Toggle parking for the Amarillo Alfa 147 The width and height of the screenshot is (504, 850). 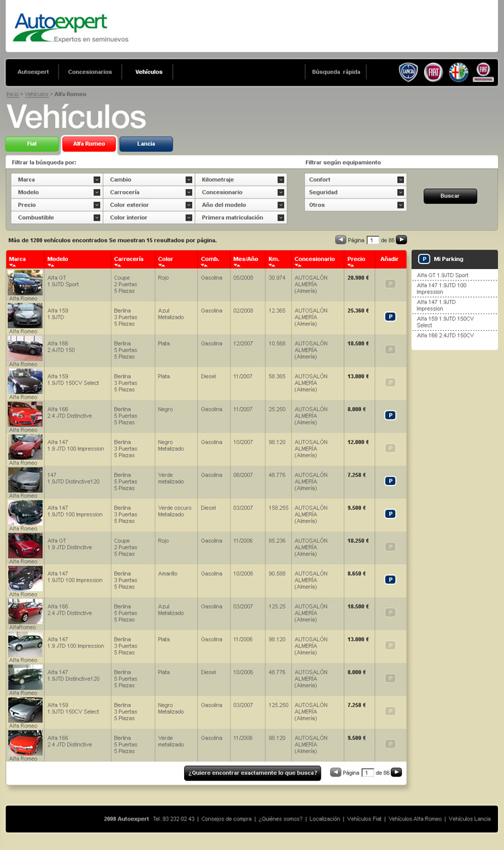pyautogui.click(x=390, y=580)
